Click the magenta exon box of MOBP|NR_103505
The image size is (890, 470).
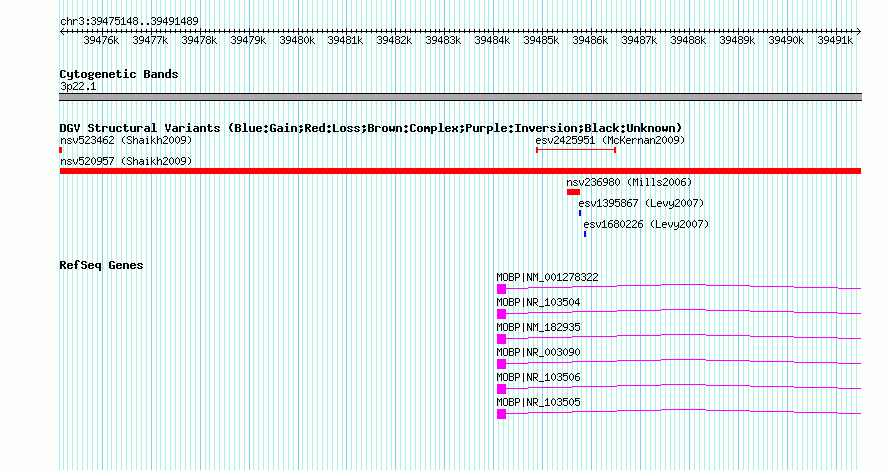(x=501, y=414)
